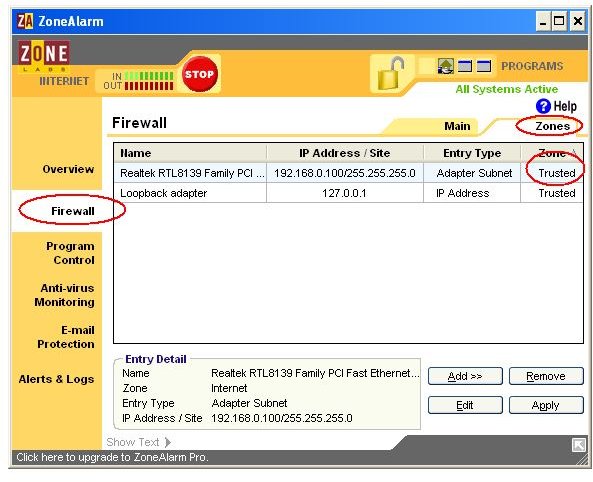
Task: Sort by the Name column header
Action: point(190,153)
